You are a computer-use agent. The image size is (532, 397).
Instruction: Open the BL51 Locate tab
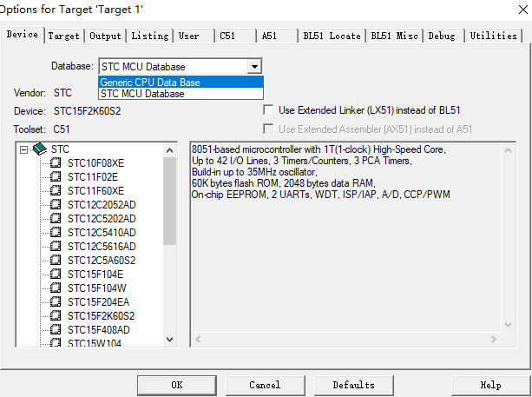coord(332,36)
